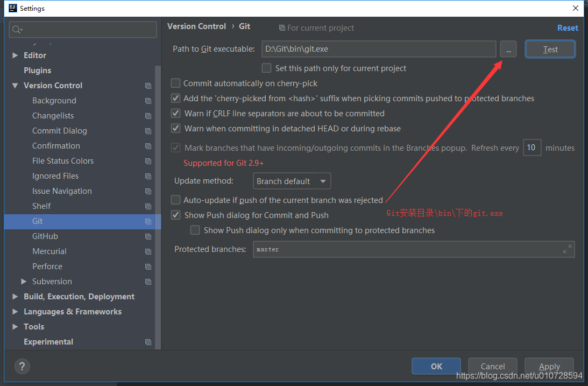Open help with the question mark button
The height and width of the screenshot is (386, 588).
coord(22,367)
